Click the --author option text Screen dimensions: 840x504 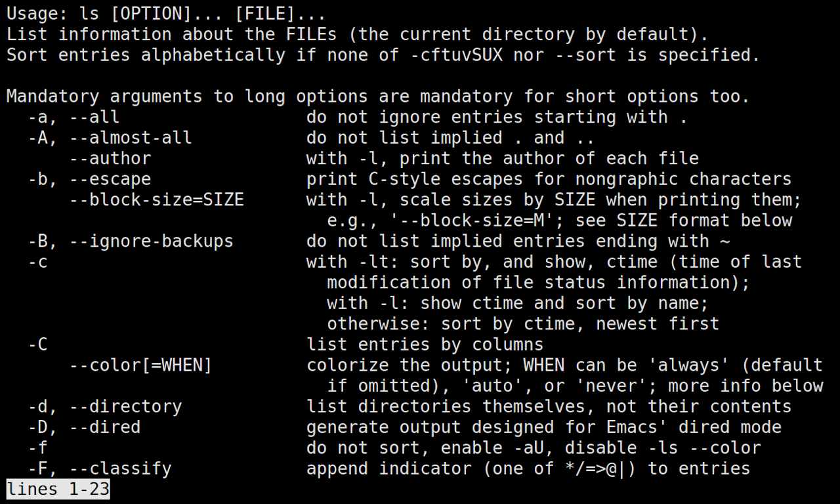110,159
